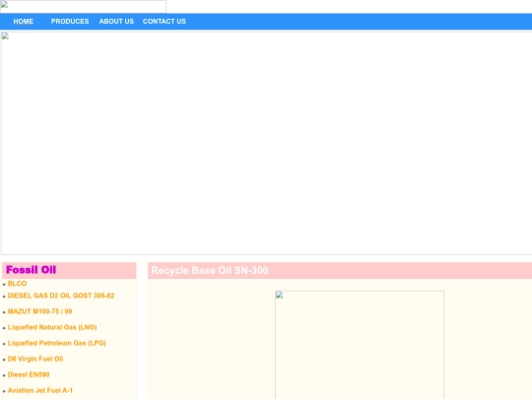
Task: Open the ABOUT US page
Action: (116, 22)
